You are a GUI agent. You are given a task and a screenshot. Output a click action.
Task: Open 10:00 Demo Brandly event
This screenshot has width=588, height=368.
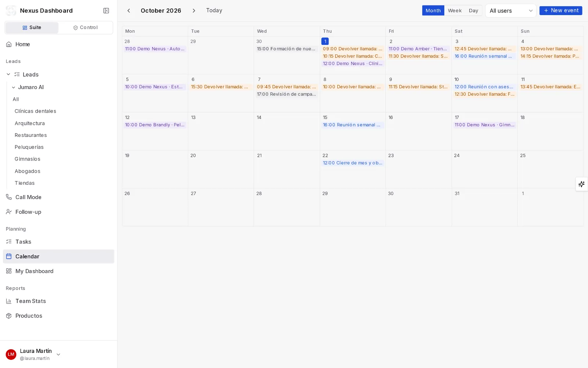tap(155, 125)
